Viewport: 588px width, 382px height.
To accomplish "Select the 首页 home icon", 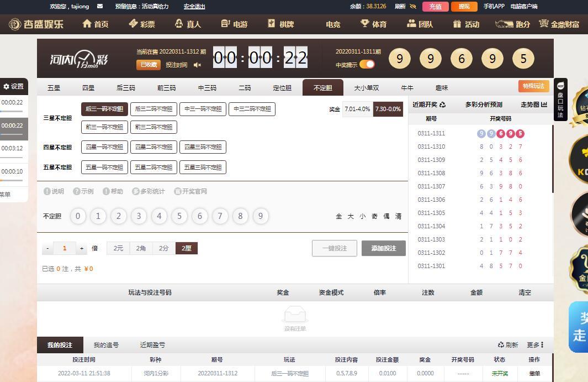I will 87,24.
